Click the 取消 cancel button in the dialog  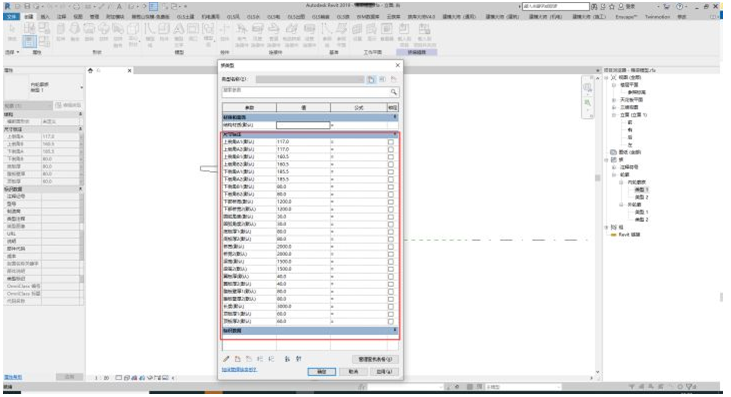tap(353, 371)
